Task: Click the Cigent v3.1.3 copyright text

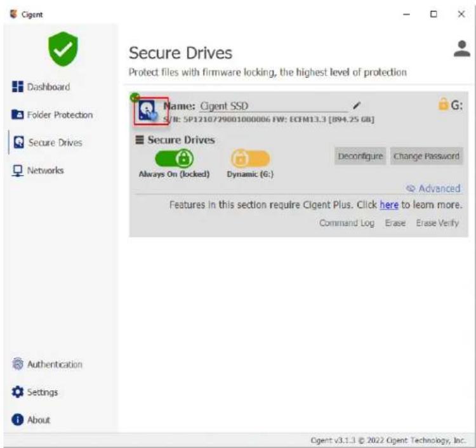Action: (388, 440)
